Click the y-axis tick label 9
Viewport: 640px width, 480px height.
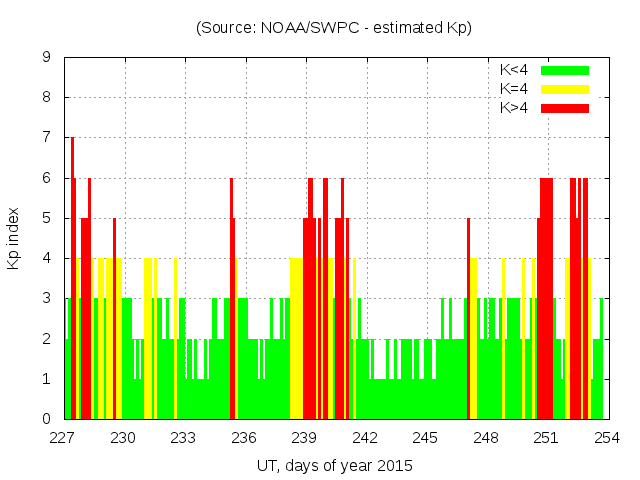click(46, 58)
